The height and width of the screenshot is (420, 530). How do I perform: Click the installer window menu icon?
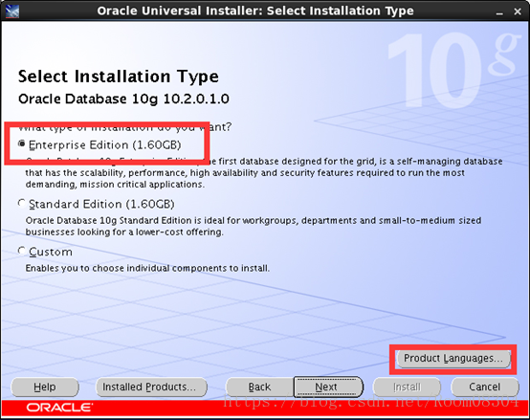coord(12,11)
